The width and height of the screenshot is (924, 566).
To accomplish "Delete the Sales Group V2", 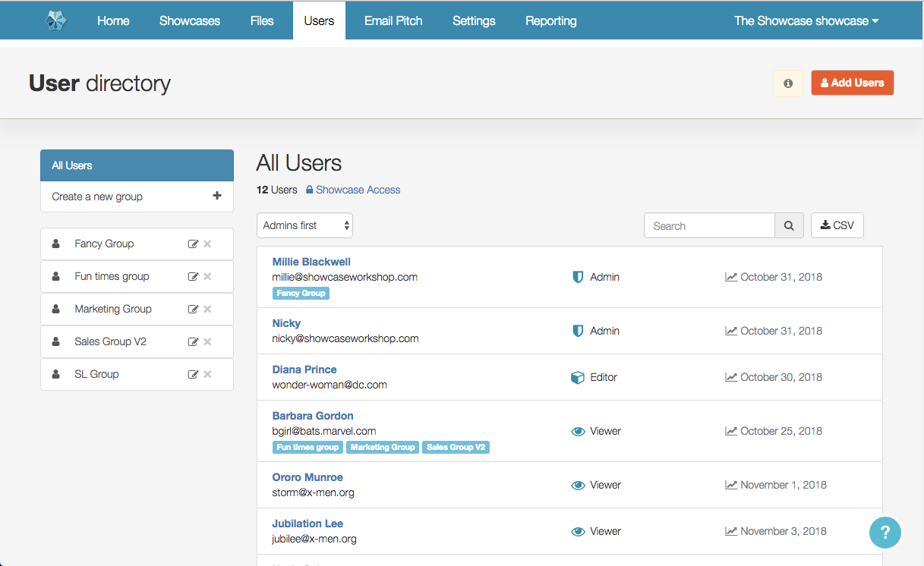I will coord(207,342).
